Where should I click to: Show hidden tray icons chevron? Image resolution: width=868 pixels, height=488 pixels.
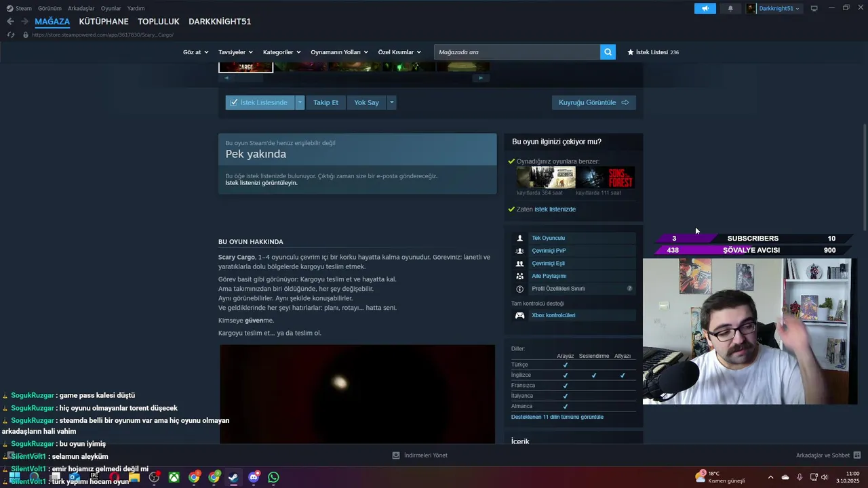tap(770, 477)
